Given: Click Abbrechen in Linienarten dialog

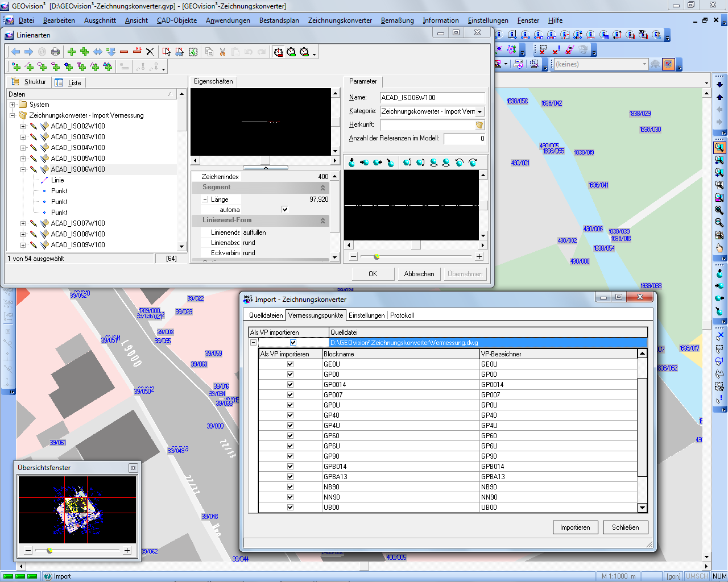Looking at the screenshot, I should pos(419,274).
